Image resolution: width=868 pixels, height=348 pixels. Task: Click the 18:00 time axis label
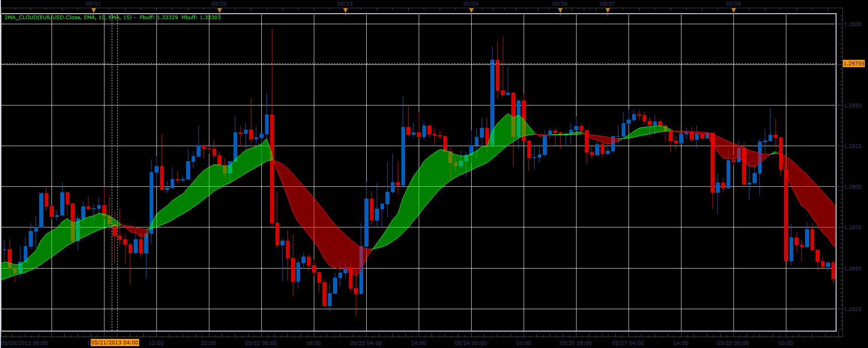(x=314, y=343)
